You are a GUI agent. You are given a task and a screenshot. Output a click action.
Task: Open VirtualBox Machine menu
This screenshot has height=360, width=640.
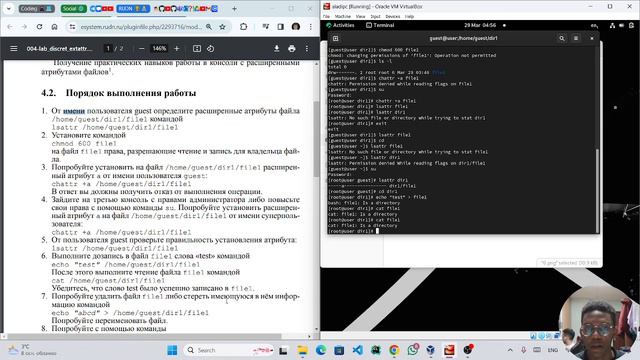[x=342, y=16]
